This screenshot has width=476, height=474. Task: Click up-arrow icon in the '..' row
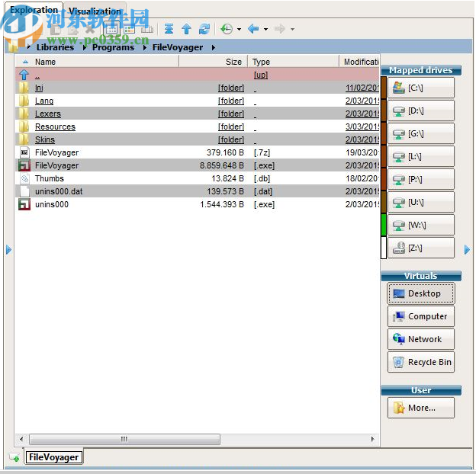(x=24, y=75)
